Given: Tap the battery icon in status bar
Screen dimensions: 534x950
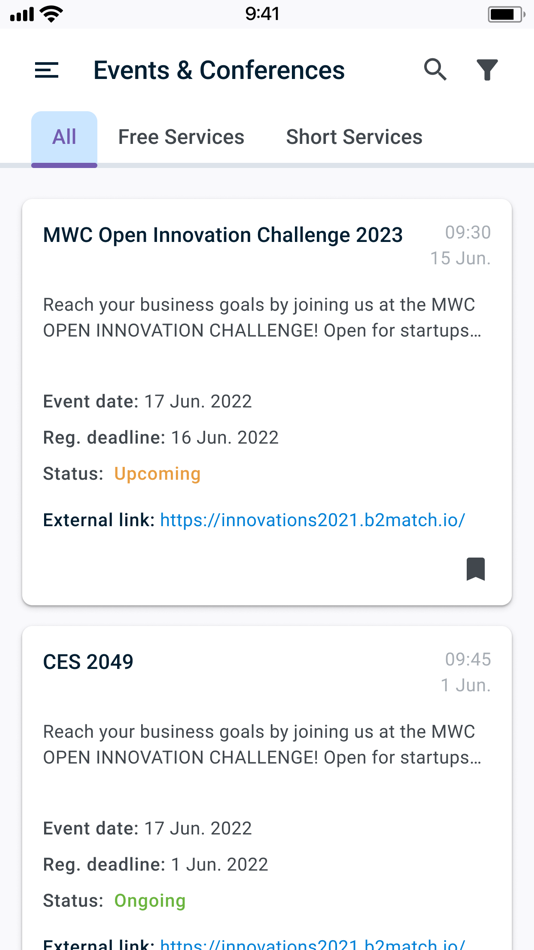Looking at the screenshot, I should pyautogui.click(x=506, y=14).
